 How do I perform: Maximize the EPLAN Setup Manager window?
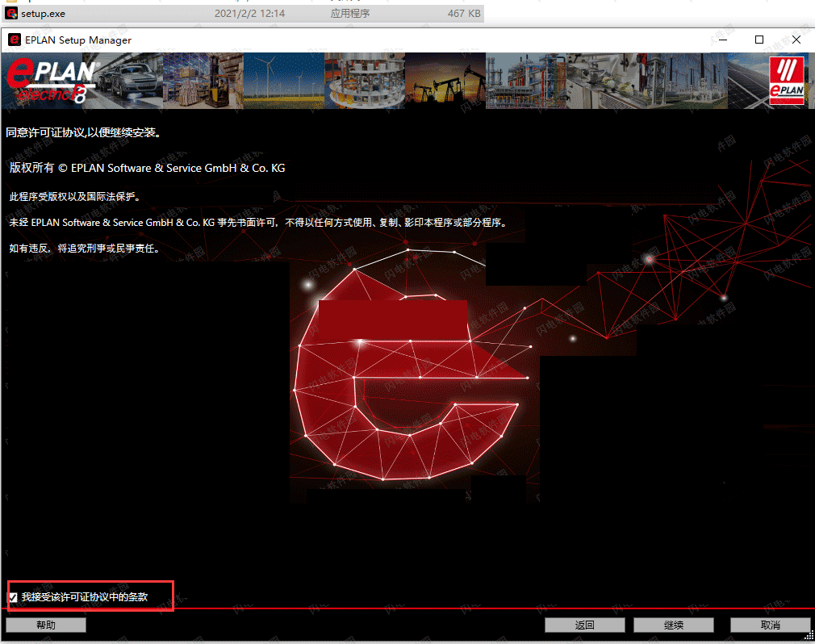(759, 40)
